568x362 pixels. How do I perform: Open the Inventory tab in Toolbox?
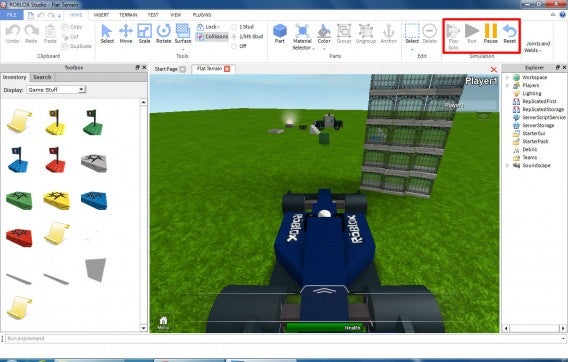coord(14,77)
